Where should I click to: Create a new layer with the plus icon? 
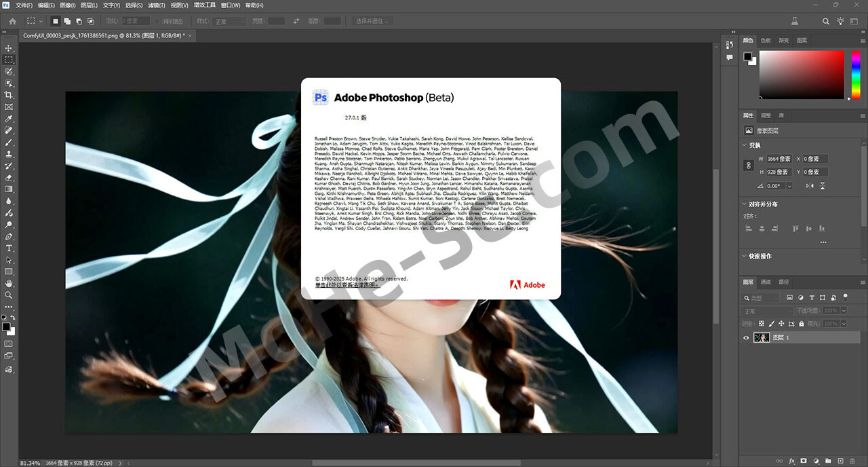point(840,461)
